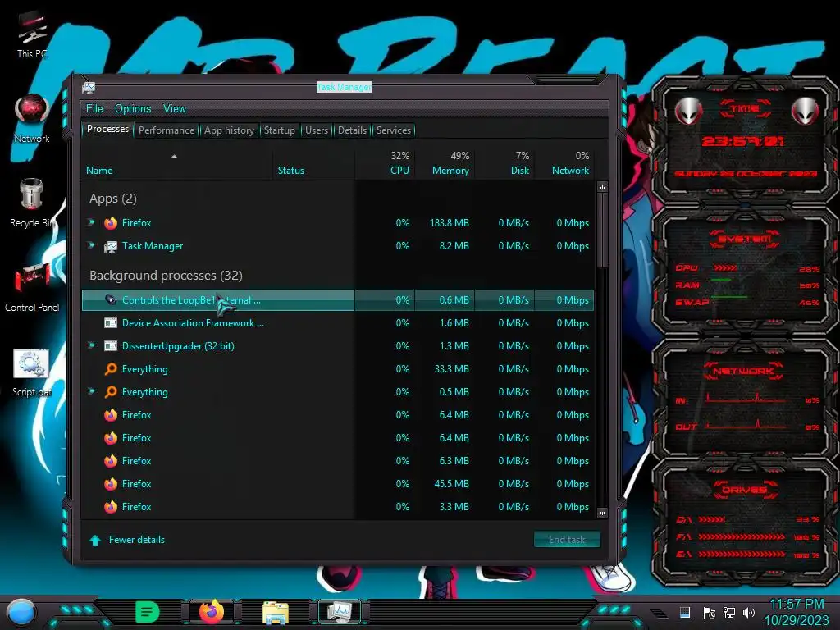This screenshot has width=840, height=630.
Task: Click the Firefox 45.5 MB process icon
Action: coord(111,484)
